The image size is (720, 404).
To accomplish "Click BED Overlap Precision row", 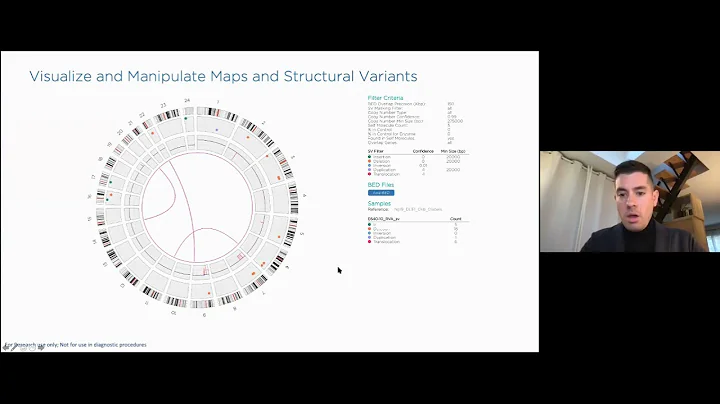I will click(x=411, y=104).
